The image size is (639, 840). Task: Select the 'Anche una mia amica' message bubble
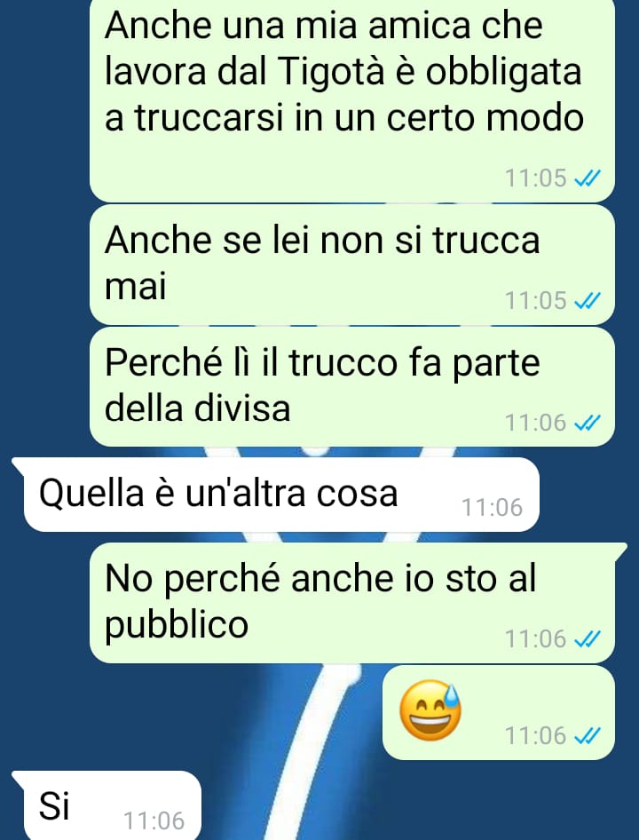tap(352, 100)
